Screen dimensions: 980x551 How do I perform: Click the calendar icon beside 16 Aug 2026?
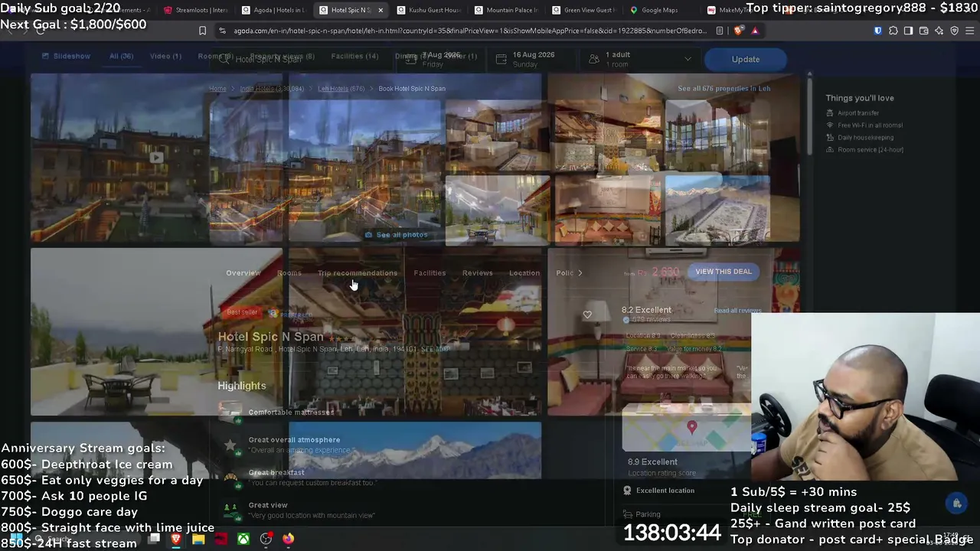[501, 59]
